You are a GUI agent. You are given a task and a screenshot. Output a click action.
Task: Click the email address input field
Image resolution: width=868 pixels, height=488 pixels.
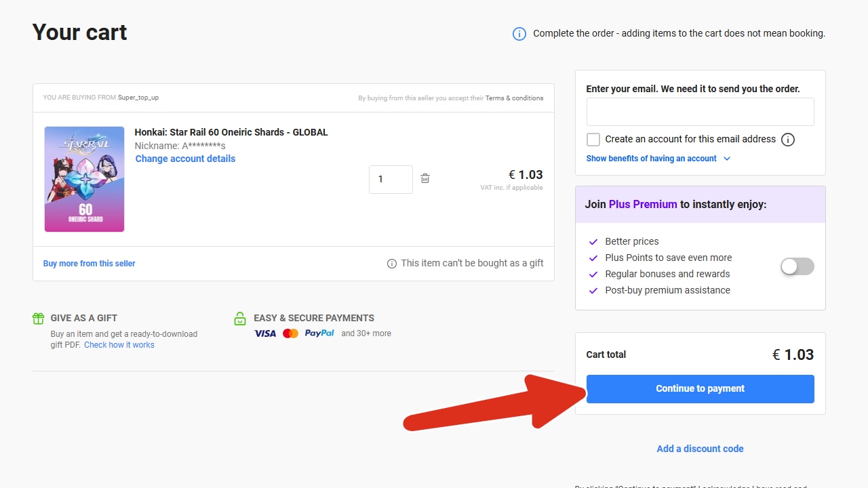700,112
